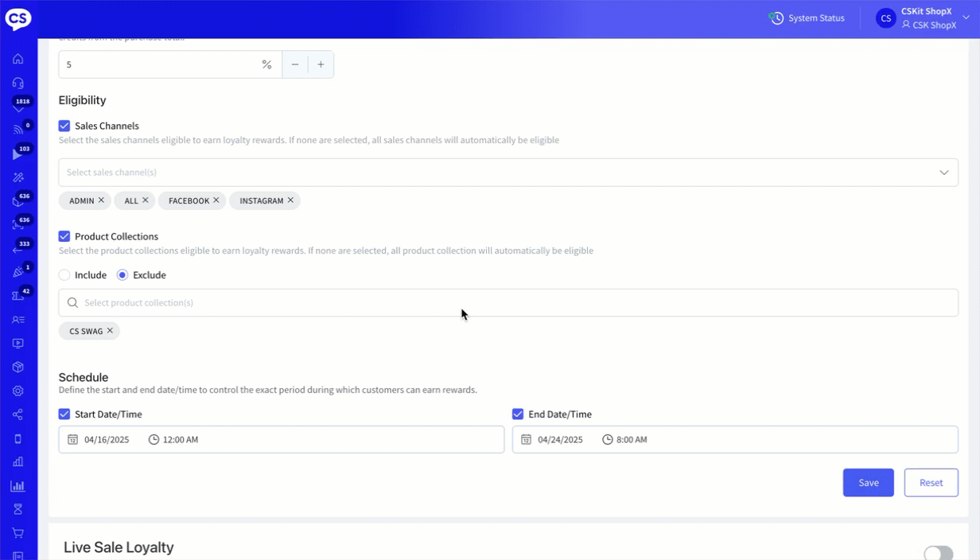The width and height of the screenshot is (980, 560).
Task: Open the headset support icon in sidebar
Action: pos(17,83)
